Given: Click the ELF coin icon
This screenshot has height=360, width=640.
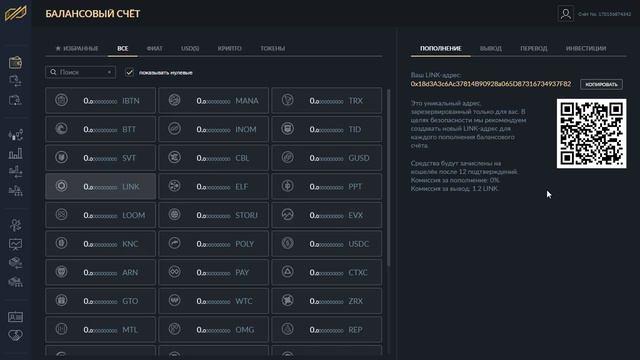Looking at the screenshot, I should coord(174,186).
